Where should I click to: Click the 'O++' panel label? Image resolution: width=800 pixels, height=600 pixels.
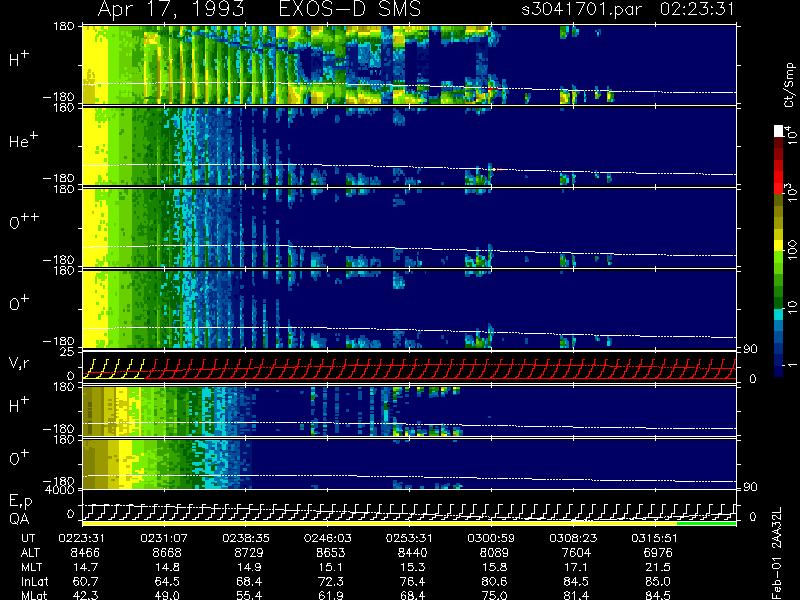click(24, 220)
